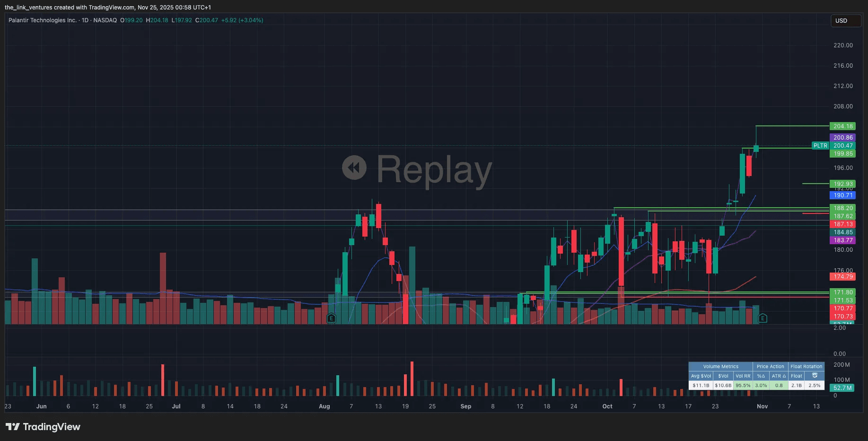Click the 200.47 current price label

click(842, 146)
